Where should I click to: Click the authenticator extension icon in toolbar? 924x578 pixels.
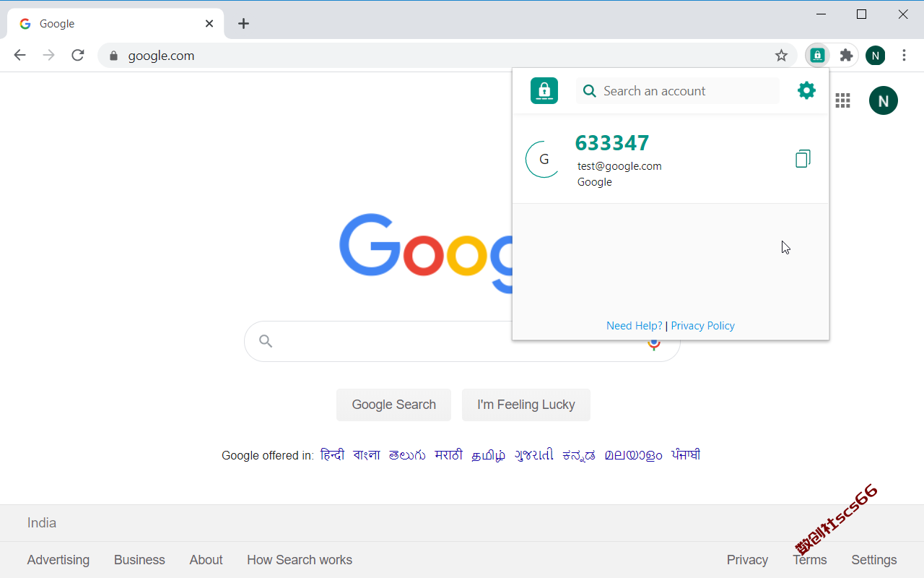coord(817,55)
